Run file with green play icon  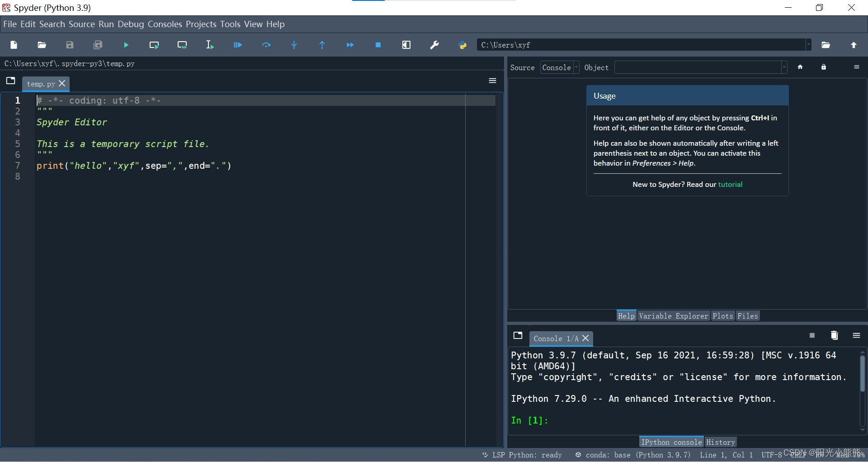click(126, 45)
